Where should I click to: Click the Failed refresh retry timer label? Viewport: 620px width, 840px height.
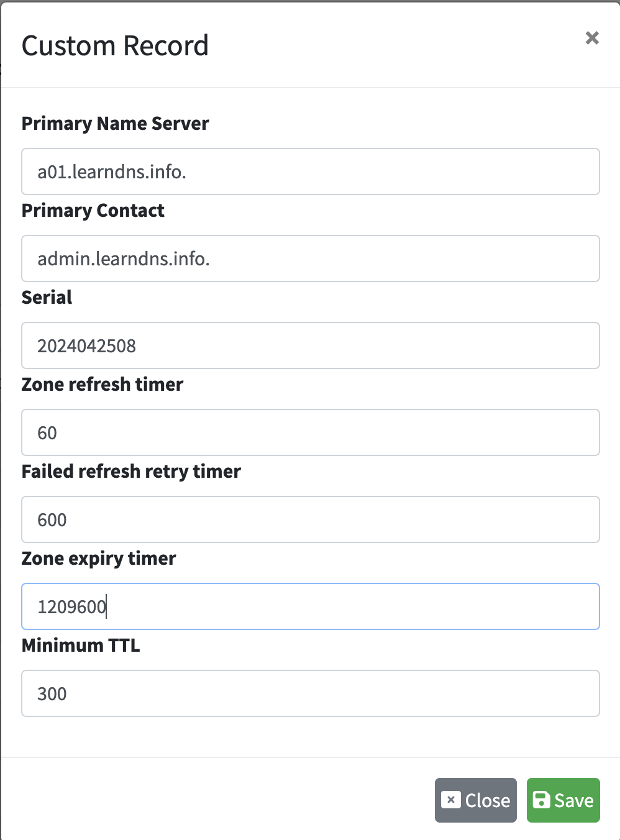pyautogui.click(x=131, y=472)
